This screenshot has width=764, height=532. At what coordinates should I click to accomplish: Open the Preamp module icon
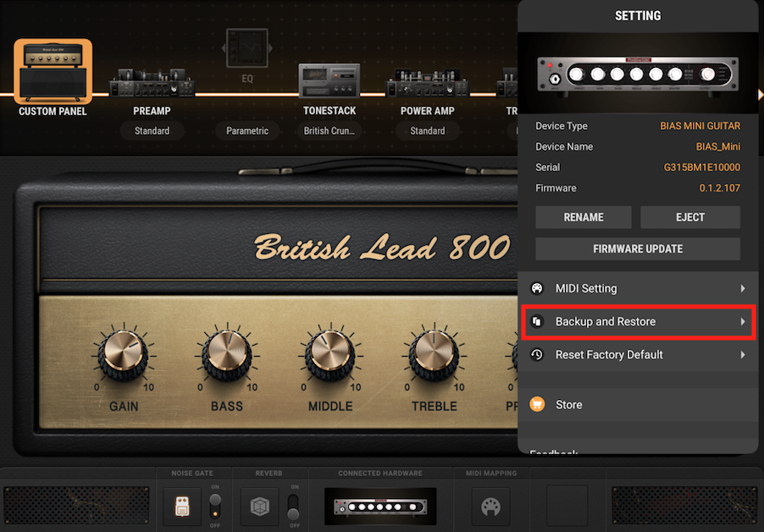tap(152, 85)
